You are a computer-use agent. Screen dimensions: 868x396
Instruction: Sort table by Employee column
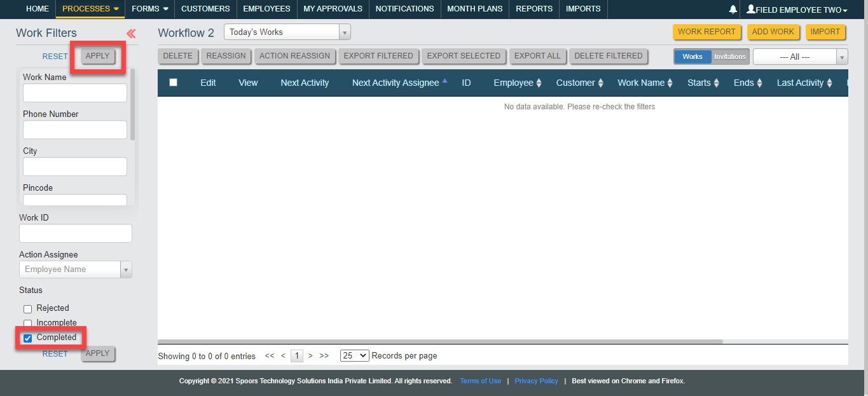pyautogui.click(x=517, y=83)
